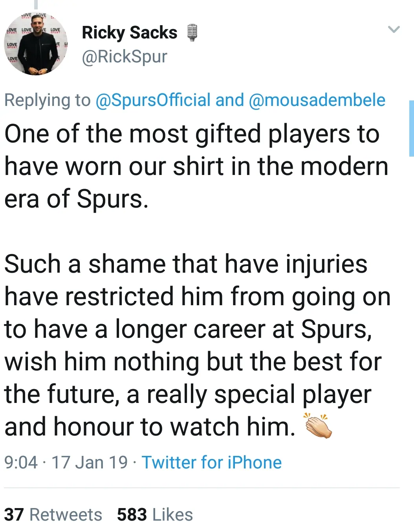Open the Ricky Sacks display name
The image size is (414, 532).
(129, 33)
